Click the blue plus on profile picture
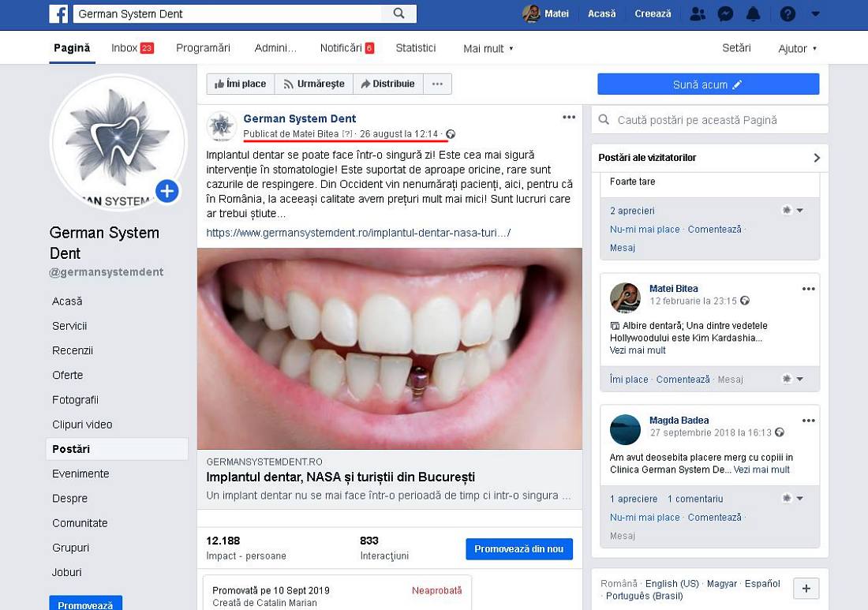The width and height of the screenshot is (868, 610). tap(166, 191)
